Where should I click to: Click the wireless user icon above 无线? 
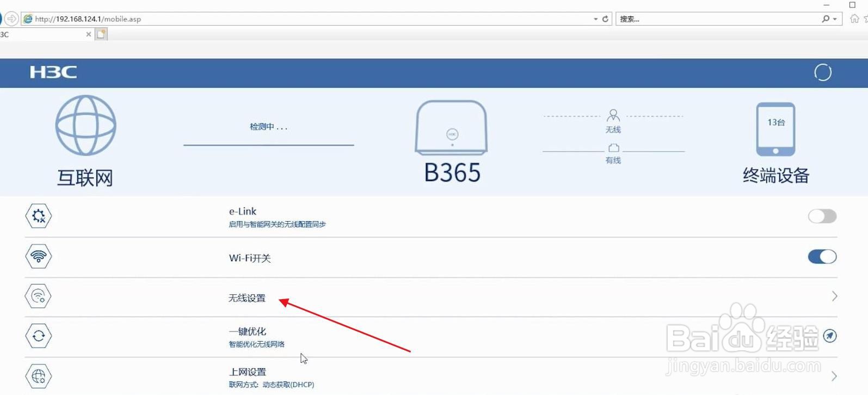point(613,115)
